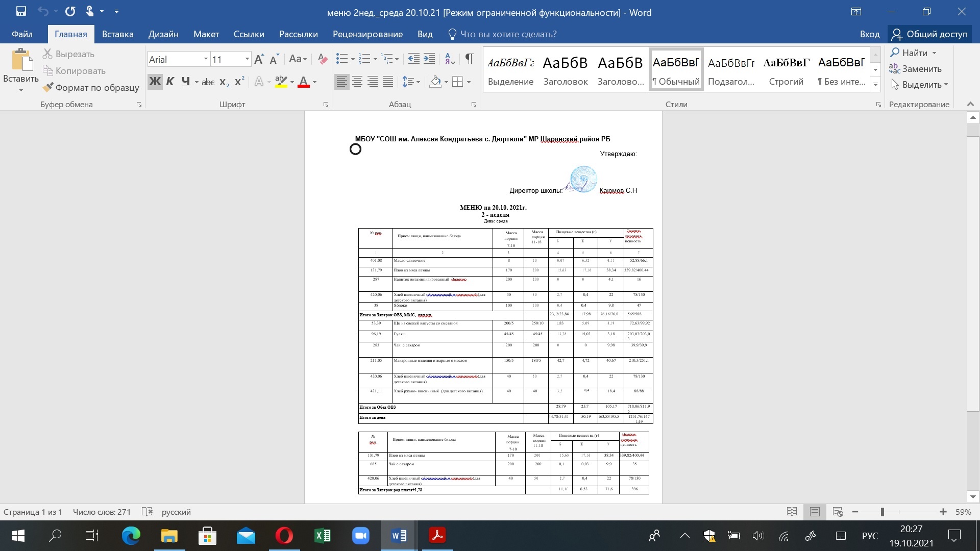
Task: Click the Increase indent icon
Action: pyautogui.click(x=429, y=59)
